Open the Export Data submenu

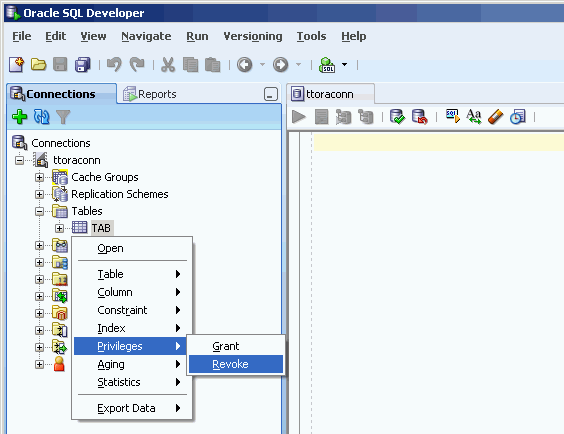[x=132, y=408]
